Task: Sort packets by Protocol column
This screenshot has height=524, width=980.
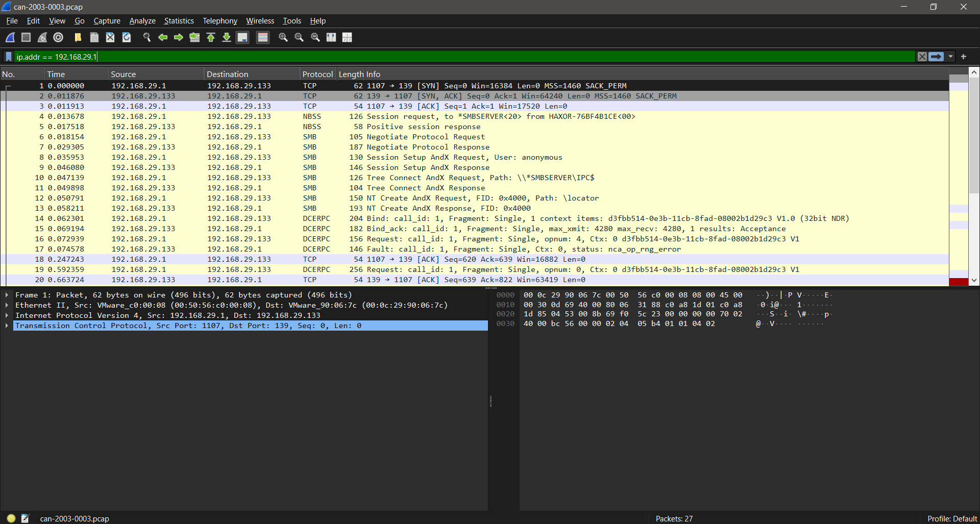Action: tap(318, 74)
